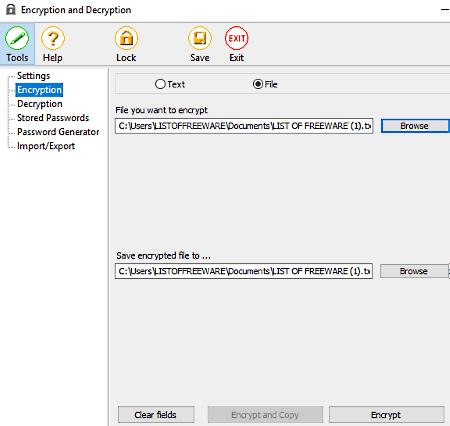This screenshot has width=450, height=426.
Task: Click the 'Save encrypted file to' path field
Action: point(244,271)
